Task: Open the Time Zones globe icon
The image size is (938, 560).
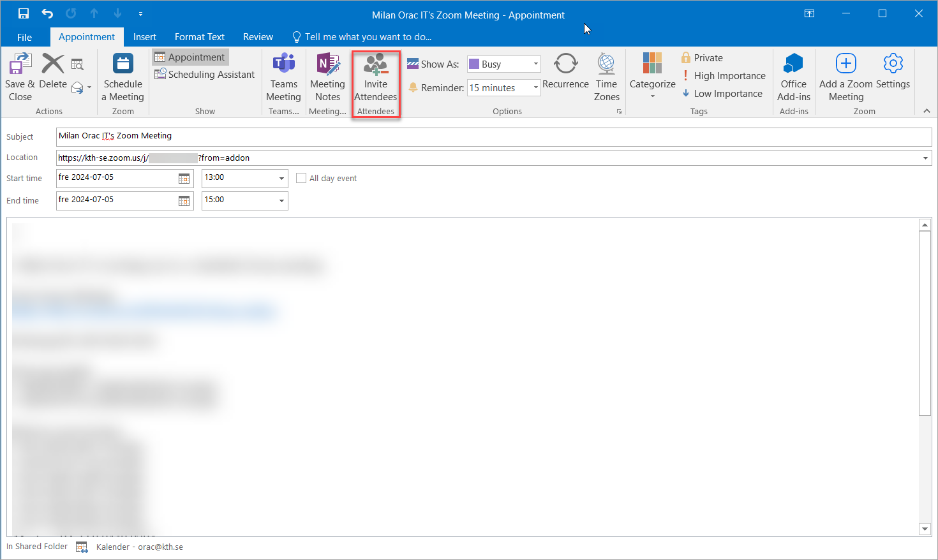Action: pos(606,65)
